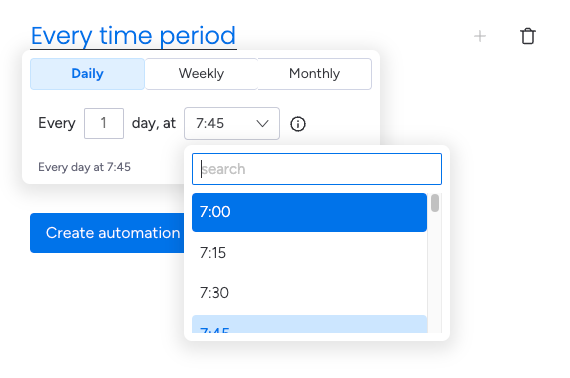Click the Create automation button
570x378 pixels.
[x=108, y=233]
